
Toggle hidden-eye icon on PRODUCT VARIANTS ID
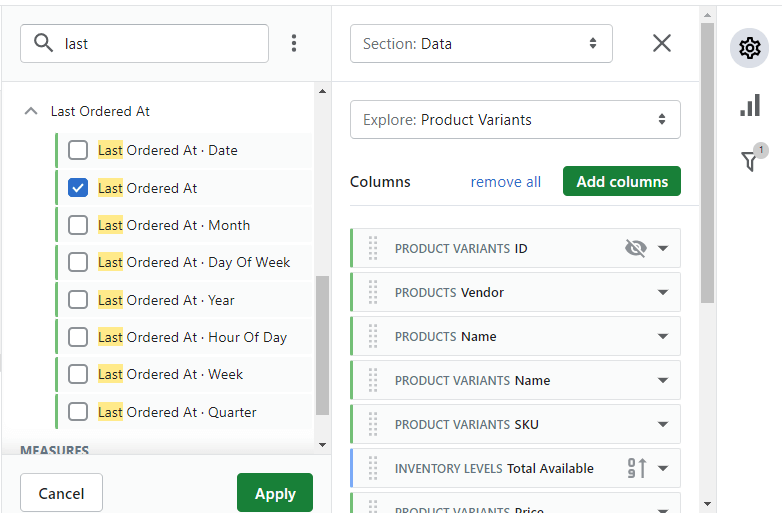coord(636,248)
